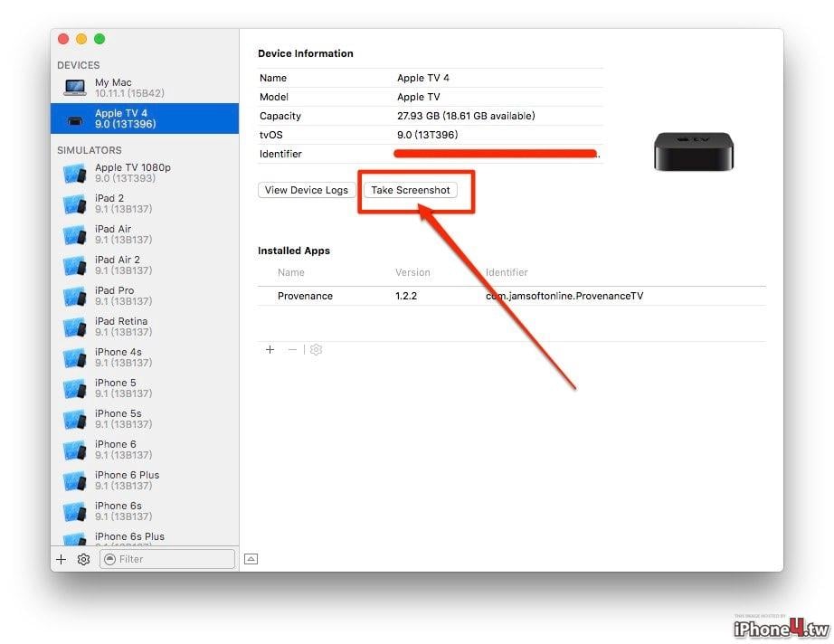The image size is (834, 644).
Task: Click the add installed app plus icon
Action: click(270, 349)
